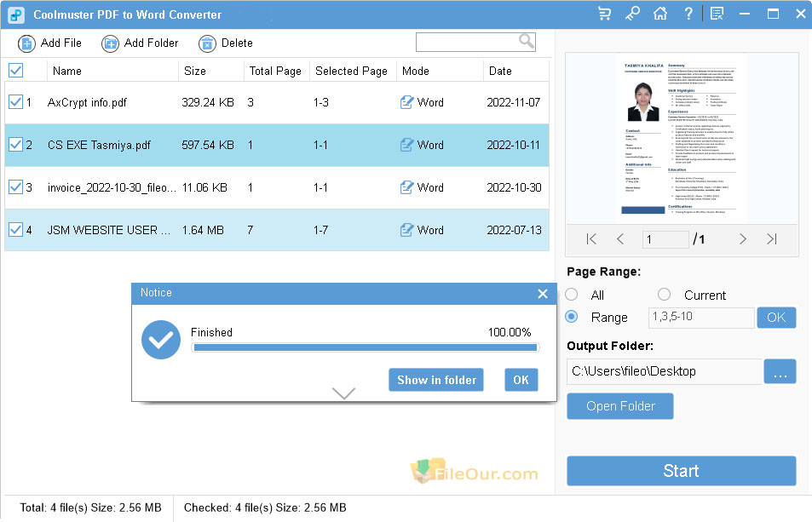Open Word mode for invoice file

click(x=423, y=187)
